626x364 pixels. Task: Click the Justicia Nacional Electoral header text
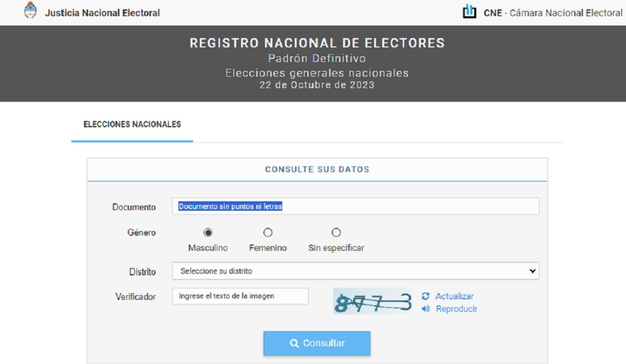[x=102, y=13]
